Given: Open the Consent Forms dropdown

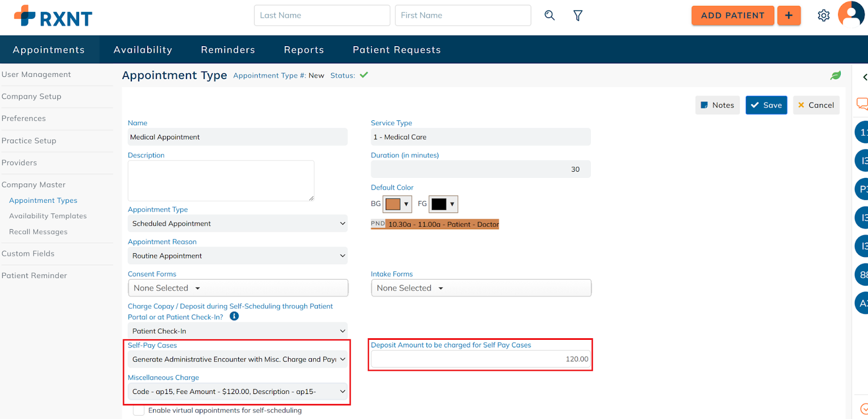Looking at the screenshot, I should click(238, 288).
